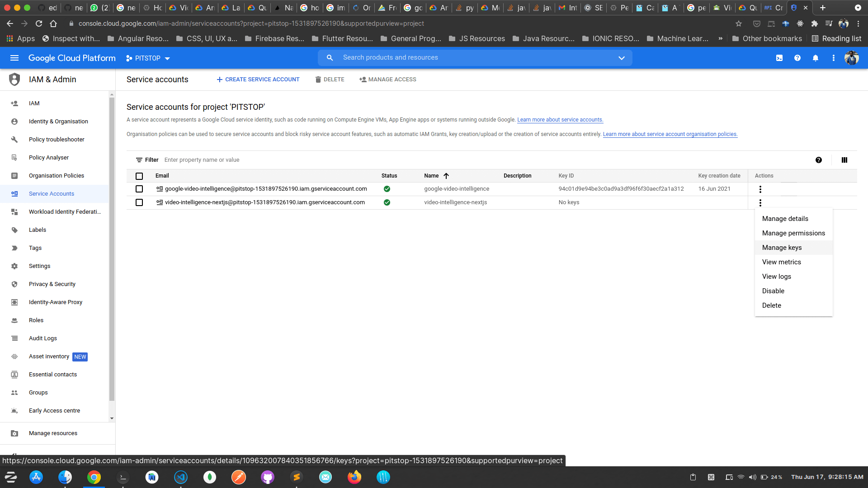Click the notifications bell icon
Image resolution: width=868 pixels, height=488 pixels.
point(816,58)
